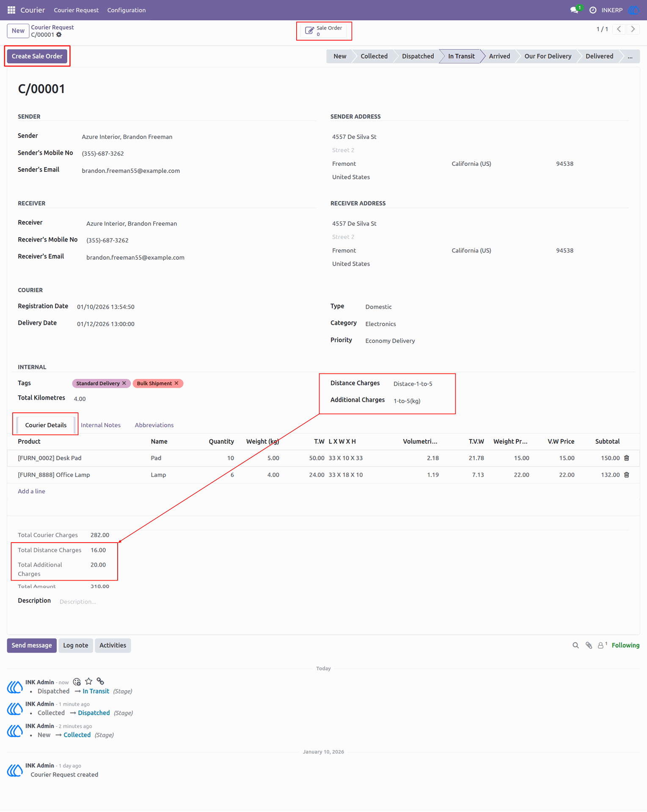Click the paperclip attachments icon

pyautogui.click(x=589, y=645)
